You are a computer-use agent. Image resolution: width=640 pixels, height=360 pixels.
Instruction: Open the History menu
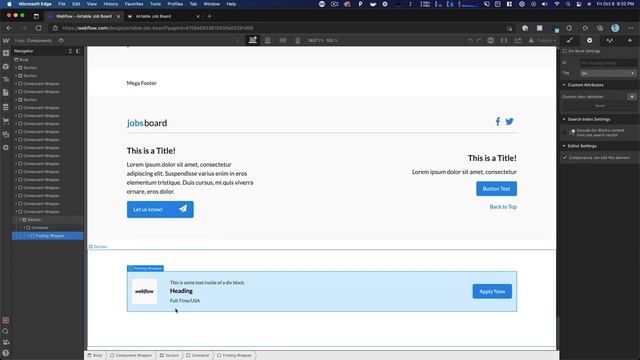(111, 4)
